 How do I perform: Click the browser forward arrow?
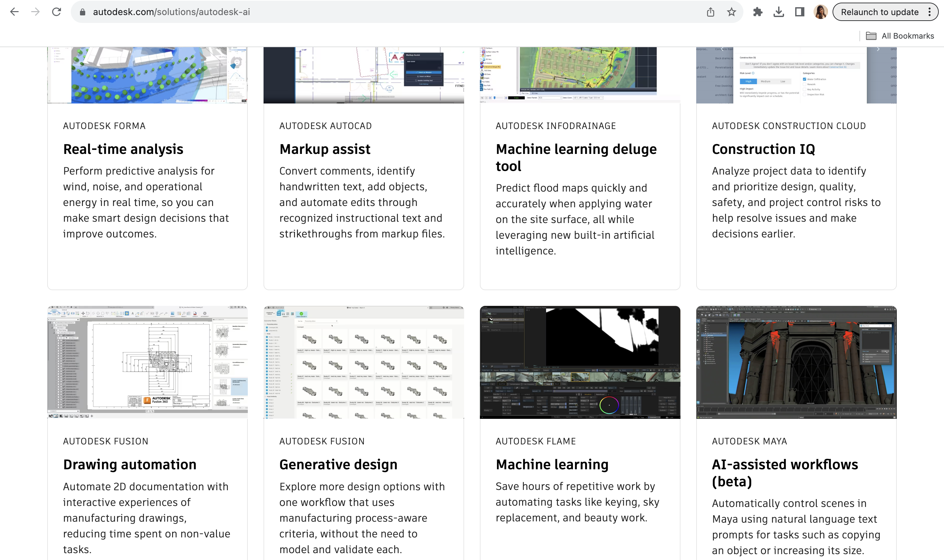pos(35,12)
